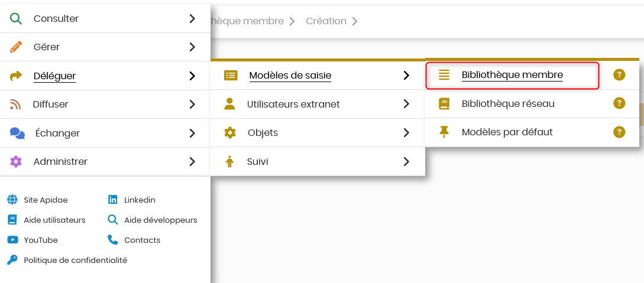Expand the Administrer chevron
Screen dimensions: 644x283
pos(192,162)
